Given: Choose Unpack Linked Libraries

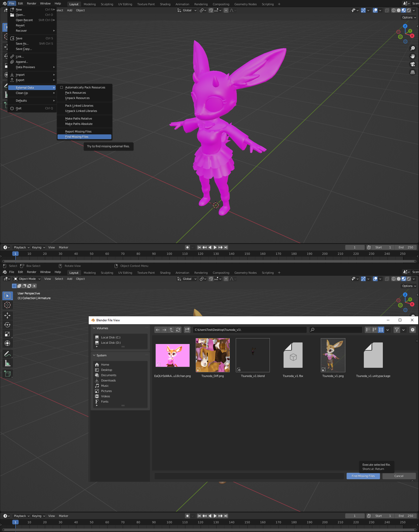Looking at the screenshot, I should point(84,111).
